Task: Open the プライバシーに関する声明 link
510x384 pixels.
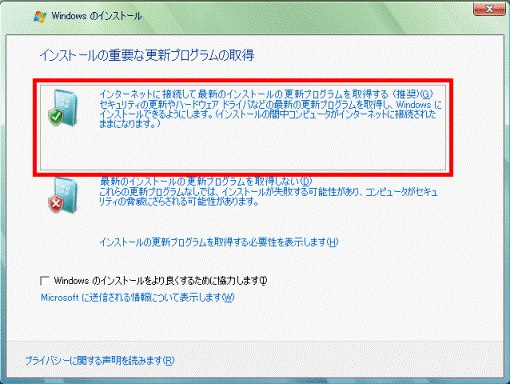Action: click(x=100, y=360)
